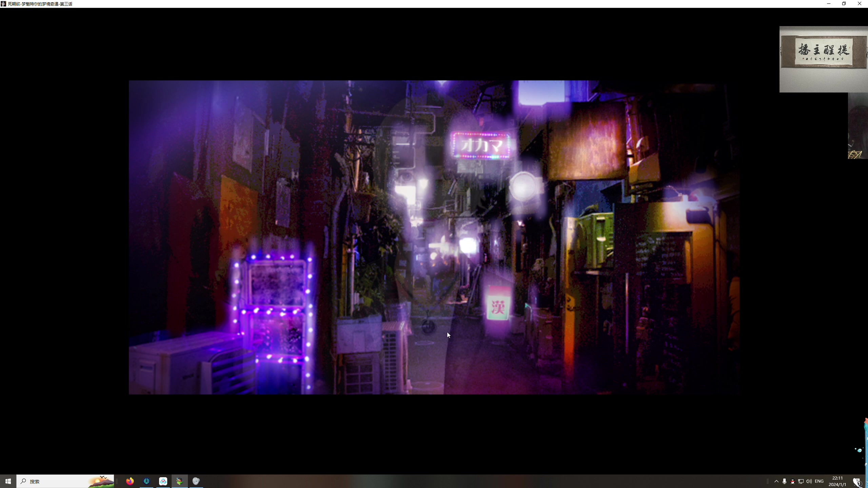Click the calligraphy picture overlay thumbnail
Screen dimensions: 868x488
823,53
